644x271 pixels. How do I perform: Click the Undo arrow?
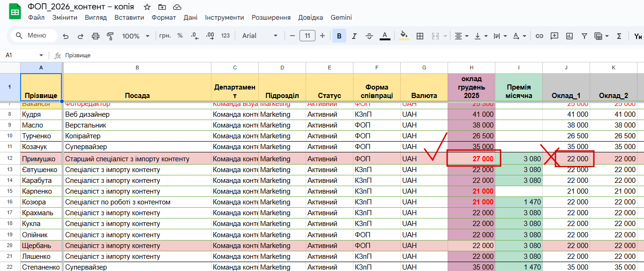(x=66, y=36)
